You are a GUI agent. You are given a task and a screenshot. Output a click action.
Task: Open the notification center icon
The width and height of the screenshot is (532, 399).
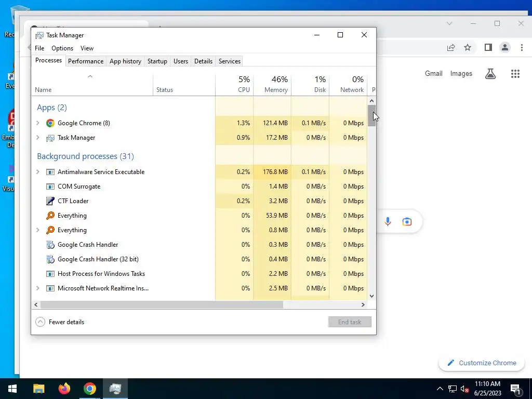coord(516,389)
